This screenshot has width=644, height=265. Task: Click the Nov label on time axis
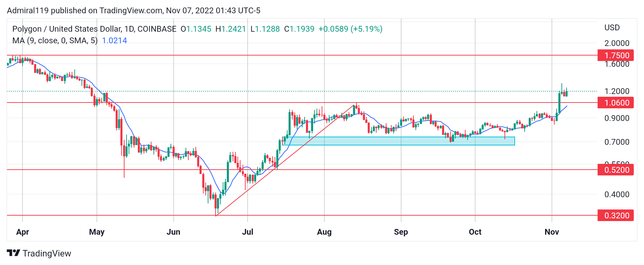click(x=552, y=232)
